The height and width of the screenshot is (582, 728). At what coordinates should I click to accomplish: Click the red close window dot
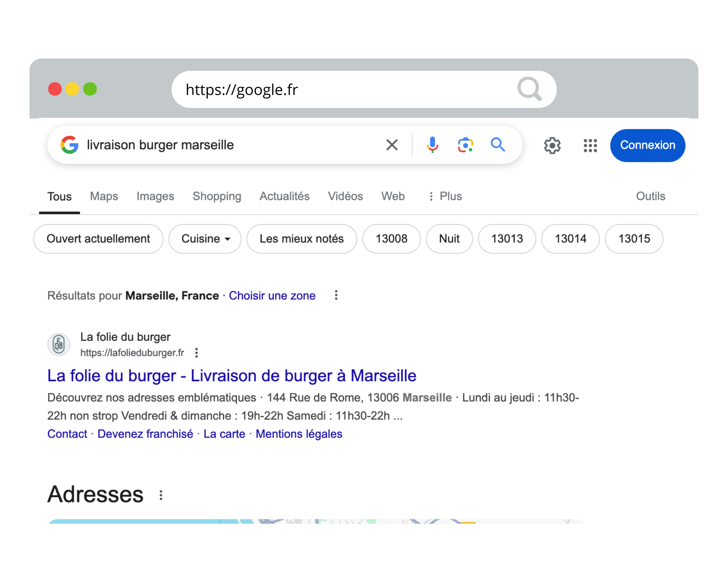coord(55,89)
